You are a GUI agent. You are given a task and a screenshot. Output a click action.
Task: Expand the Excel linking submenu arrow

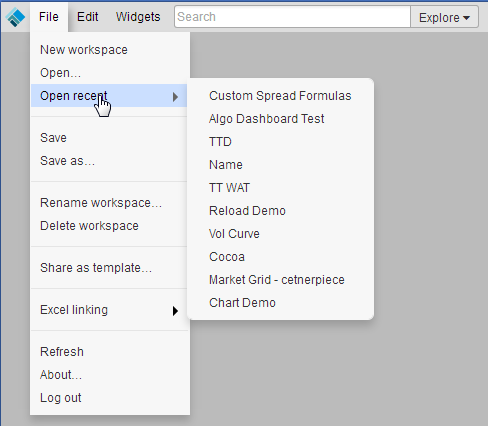(175, 311)
